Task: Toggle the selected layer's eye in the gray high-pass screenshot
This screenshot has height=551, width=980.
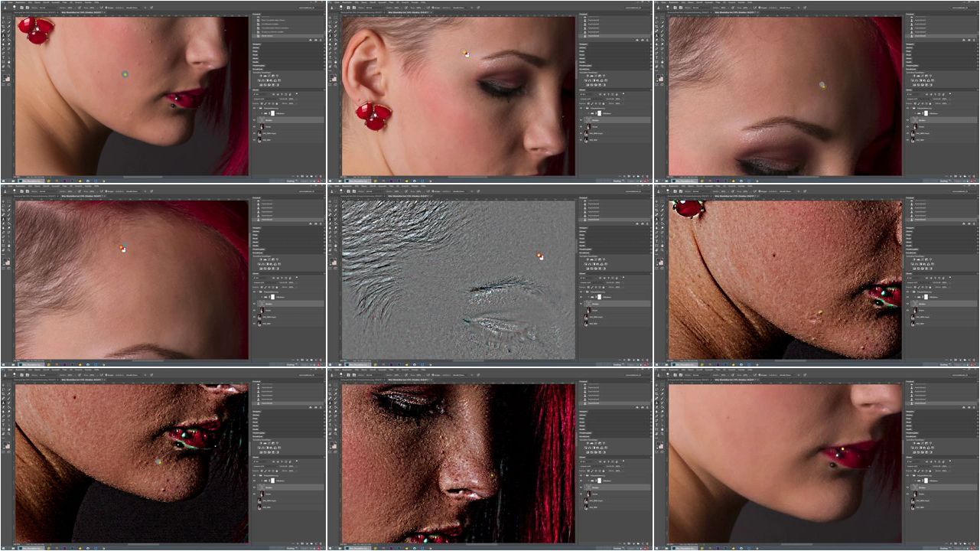Action: tap(581, 304)
